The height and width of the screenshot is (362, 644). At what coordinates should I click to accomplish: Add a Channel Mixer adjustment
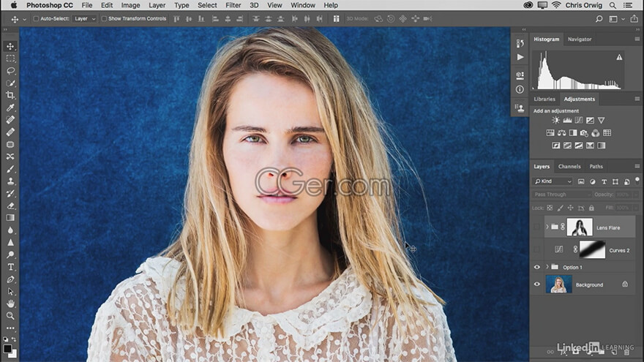coord(596,132)
